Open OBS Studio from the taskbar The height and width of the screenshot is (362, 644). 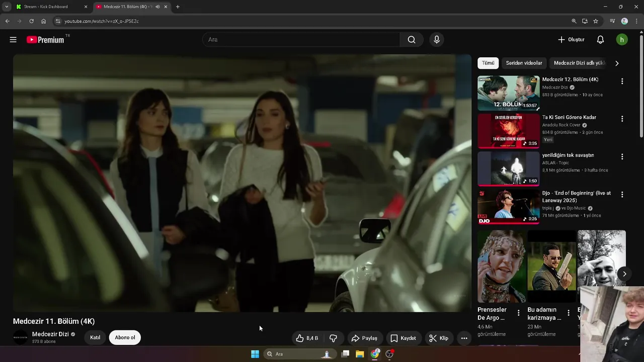[389, 354]
